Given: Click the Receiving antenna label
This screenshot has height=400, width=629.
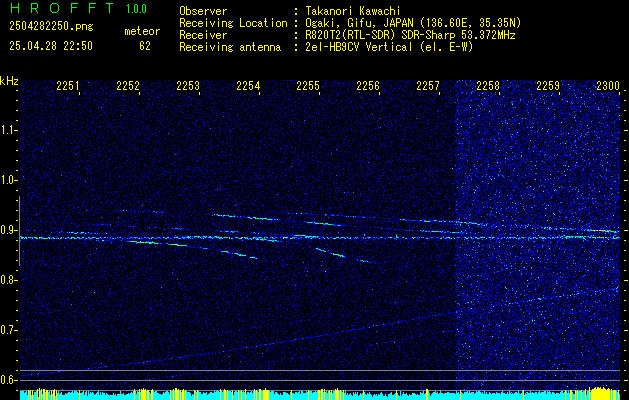Looking at the screenshot, I should click(230, 47).
